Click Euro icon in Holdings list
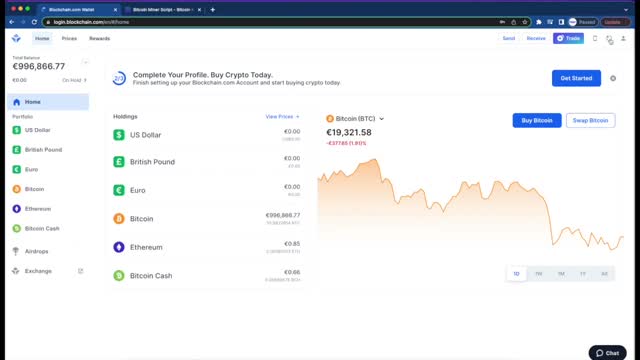 click(x=119, y=190)
